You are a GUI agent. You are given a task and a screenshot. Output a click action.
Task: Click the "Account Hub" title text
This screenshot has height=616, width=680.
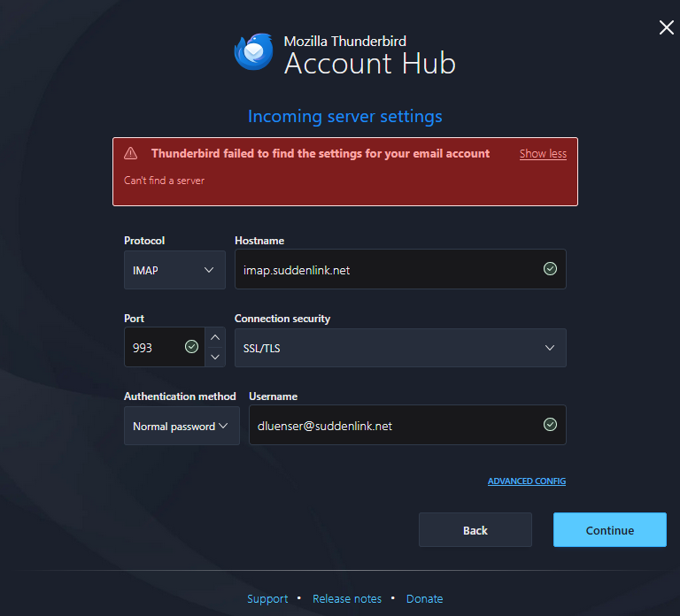click(369, 64)
